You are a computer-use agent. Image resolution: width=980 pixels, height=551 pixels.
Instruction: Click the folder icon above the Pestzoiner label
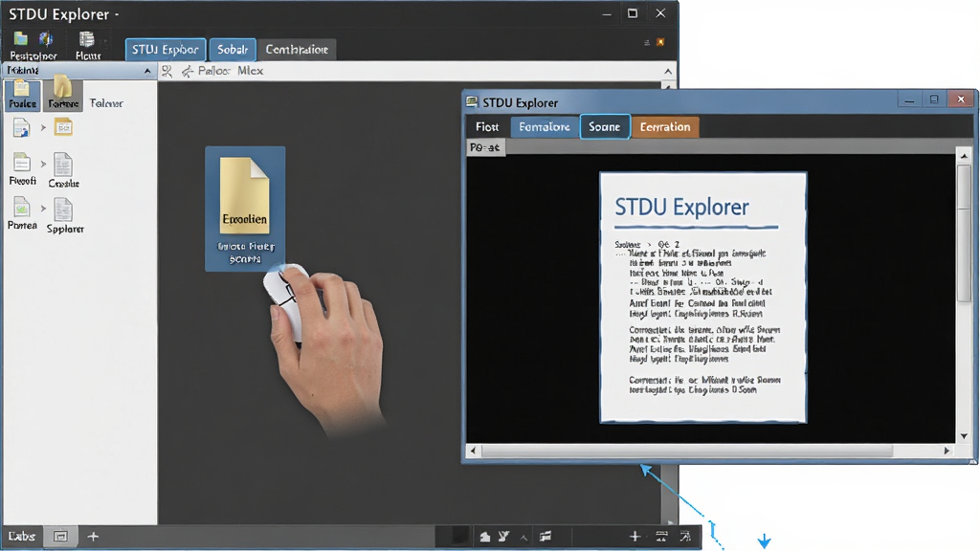coord(21,39)
